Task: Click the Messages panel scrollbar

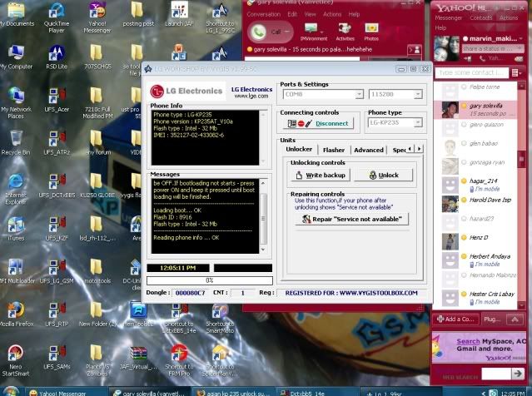Action: point(263,216)
